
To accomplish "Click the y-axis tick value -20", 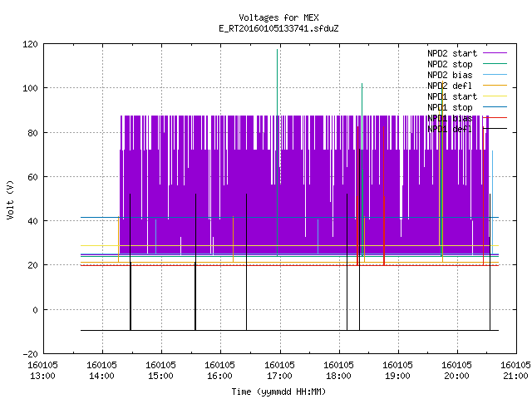I will (30, 354).
